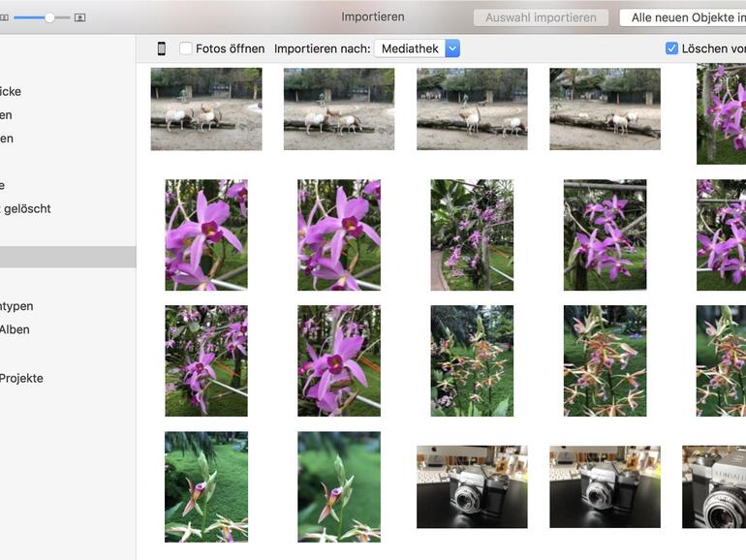Select the sidebar item ending in gelöscht
746x560 pixels.
point(25,209)
